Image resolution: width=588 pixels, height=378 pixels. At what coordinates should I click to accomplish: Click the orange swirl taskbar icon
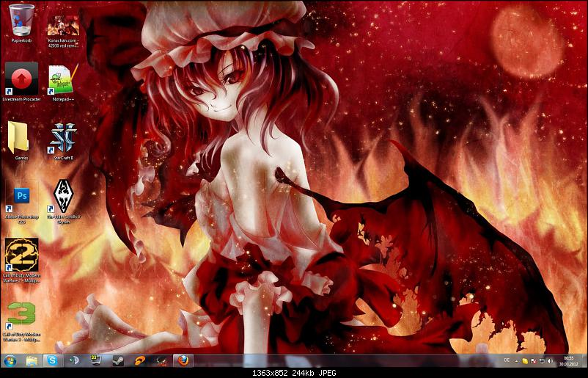pyautogui.click(x=140, y=361)
